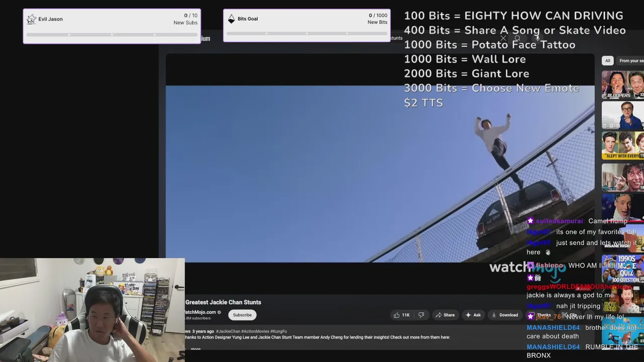Image resolution: width=644 pixels, height=362 pixels.
Task: Open the Bloopers Jackie Chan thumbnail
Action: point(623,84)
